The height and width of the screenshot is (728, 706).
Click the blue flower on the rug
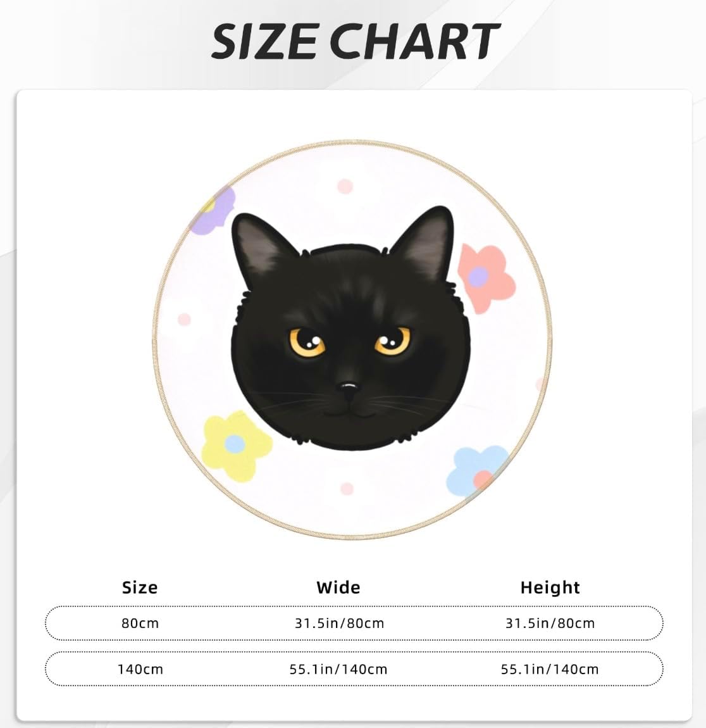click(478, 471)
